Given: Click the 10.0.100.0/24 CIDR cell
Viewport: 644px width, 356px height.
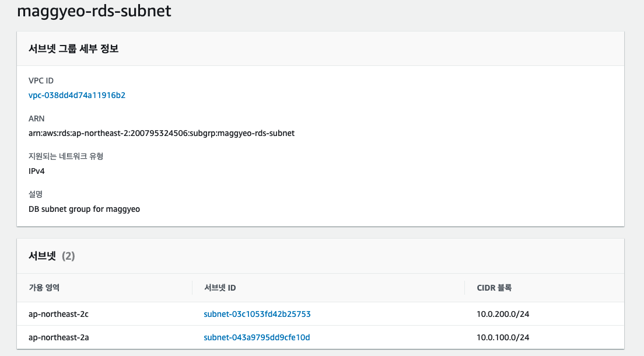Looking at the screenshot, I should coord(503,337).
